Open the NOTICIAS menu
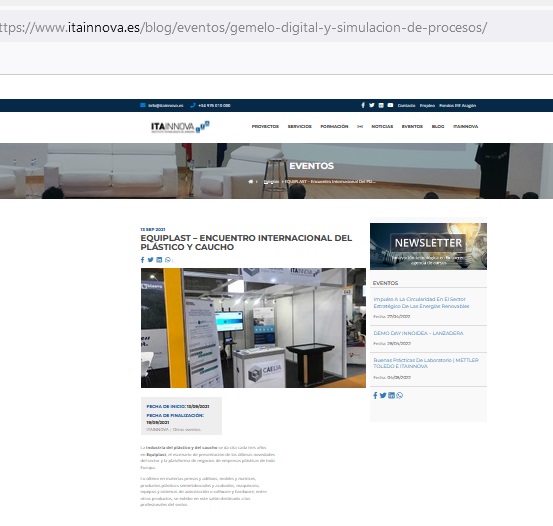553x526 pixels. [382, 126]
